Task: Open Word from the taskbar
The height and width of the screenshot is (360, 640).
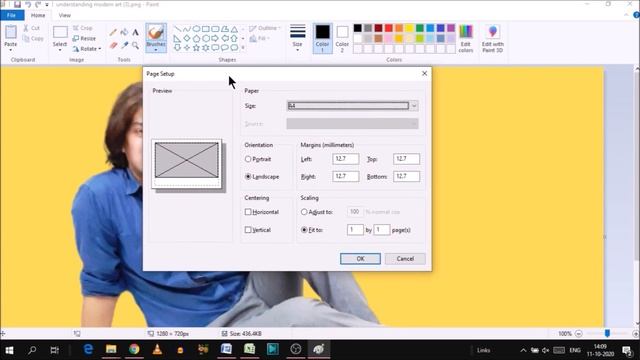Action: tap(226, 349)
